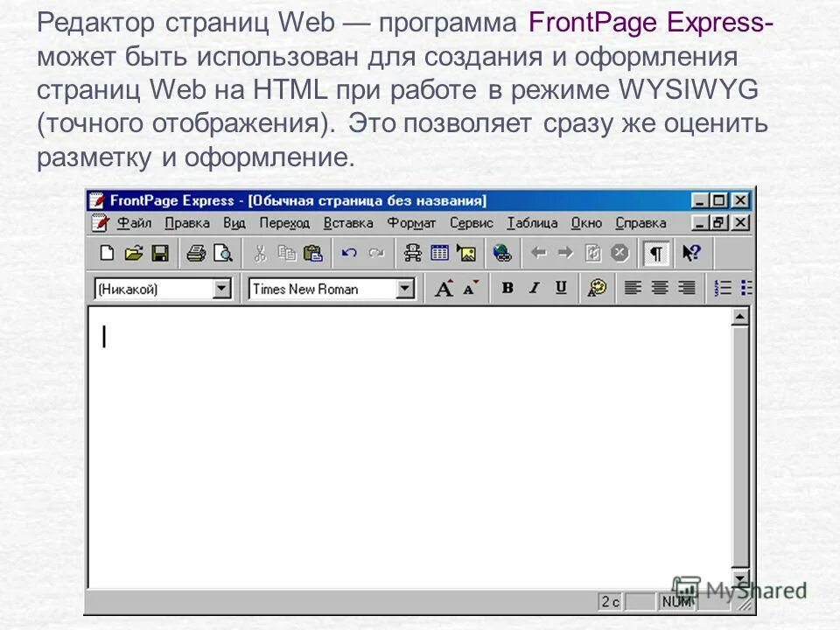Click the vertical scrollbar track

(740, 447)
